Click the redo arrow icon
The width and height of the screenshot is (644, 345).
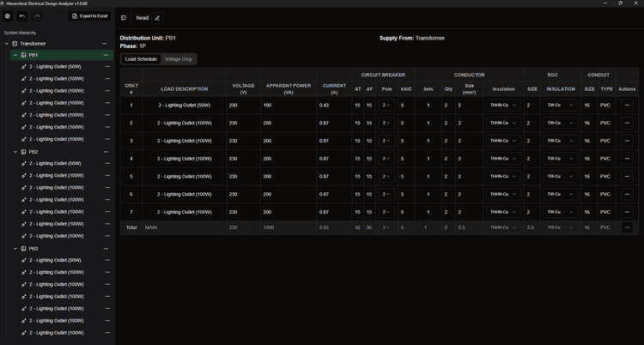[x=37, y=15]
